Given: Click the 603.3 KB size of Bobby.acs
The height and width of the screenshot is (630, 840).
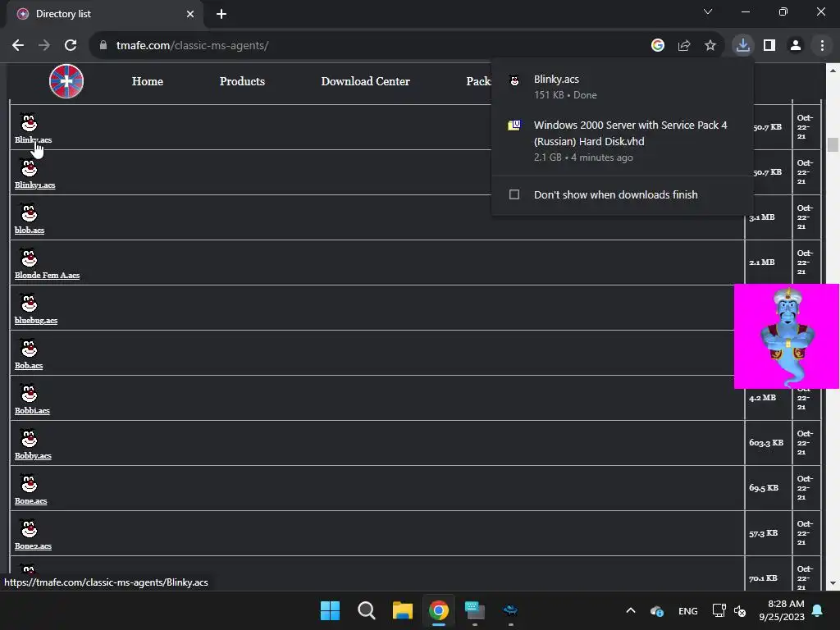Looking at the screenshot, I should (766, 442).
